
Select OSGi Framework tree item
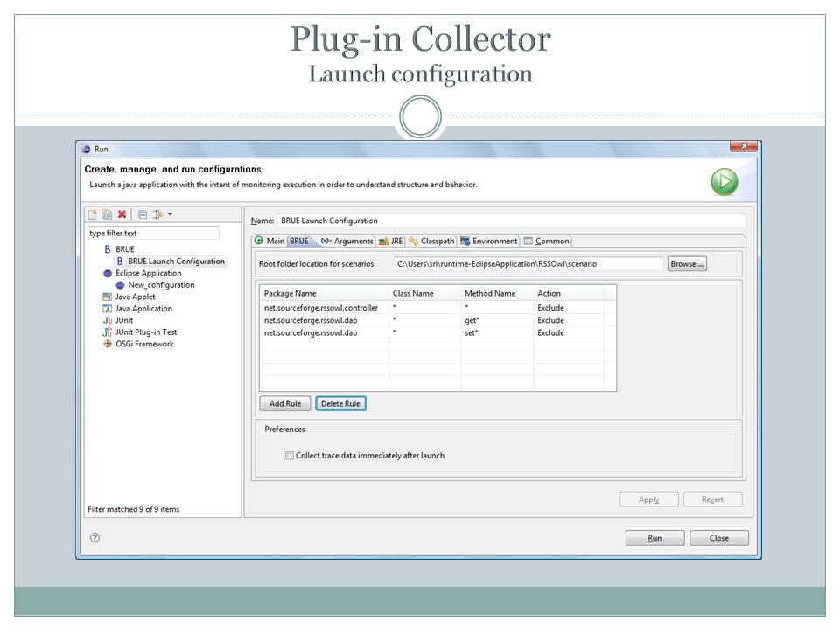pyautogui.click(x=144, y=344)
